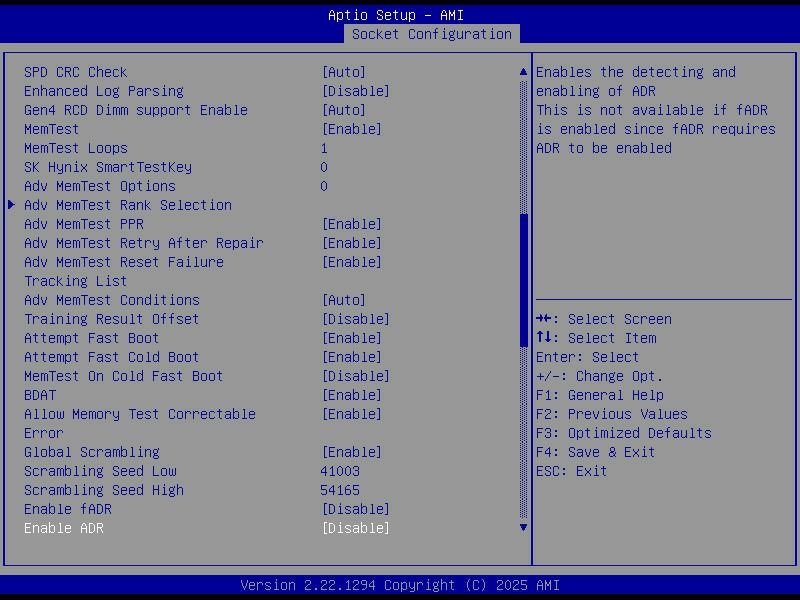Select the Attempt Fast Cold Boot label
Screen dimensions: 800x600
[x=111, y=357]
